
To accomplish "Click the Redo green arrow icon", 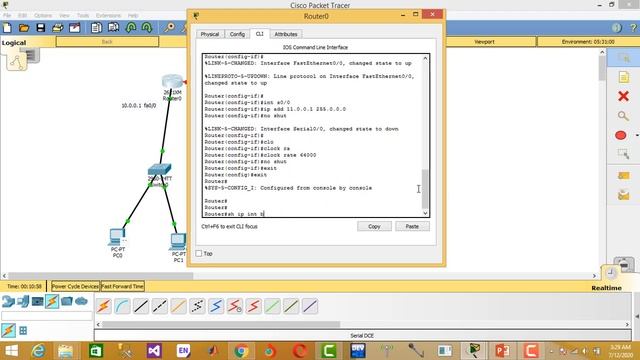I will pos(147,28).
